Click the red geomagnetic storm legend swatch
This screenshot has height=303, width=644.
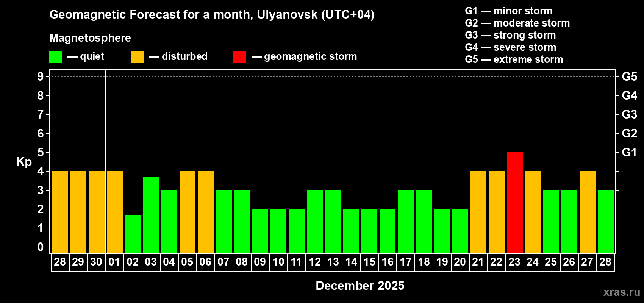click(239, 57)
